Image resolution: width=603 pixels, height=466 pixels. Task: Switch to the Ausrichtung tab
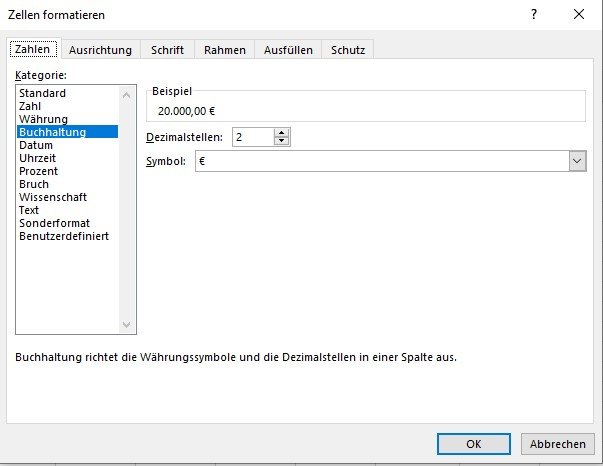tap(100, 50)
